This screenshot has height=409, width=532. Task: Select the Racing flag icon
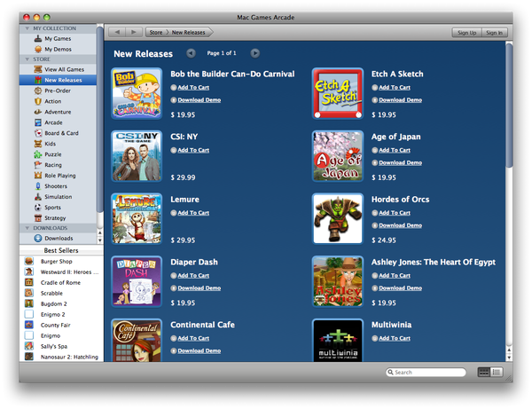[38, 165]
